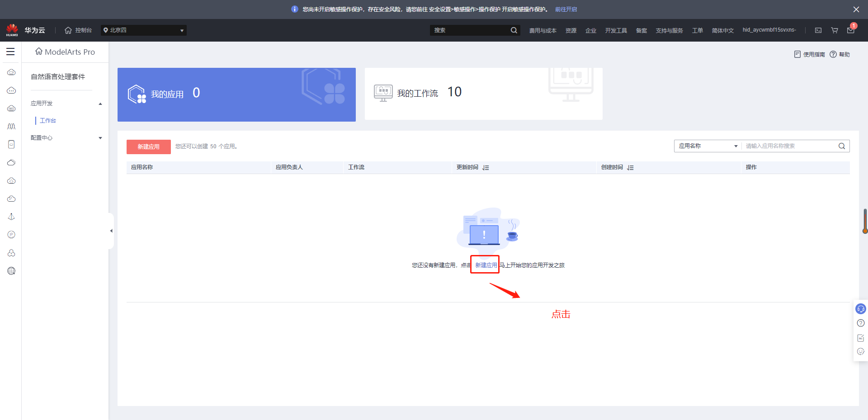Screen dimensions: 868x420
Task: Focus the top bar 搜索 input field
Action: (469, 30)
